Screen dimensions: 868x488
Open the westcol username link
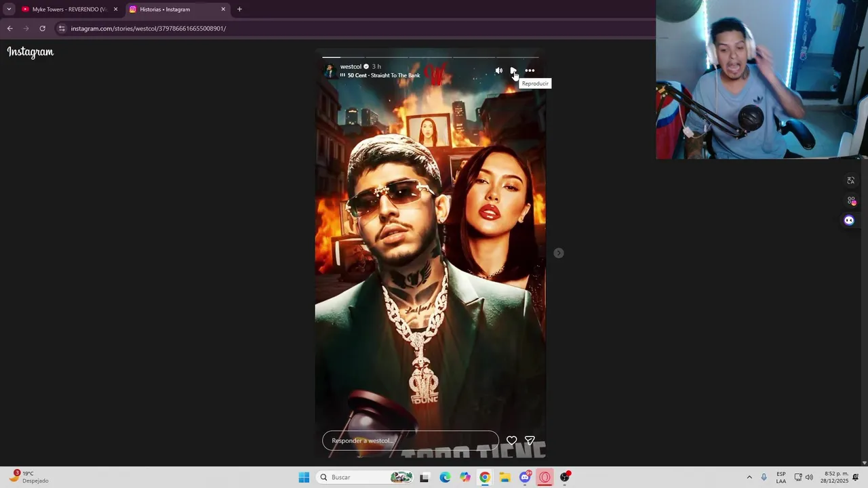pyautogui.click(x=351, y=66)
